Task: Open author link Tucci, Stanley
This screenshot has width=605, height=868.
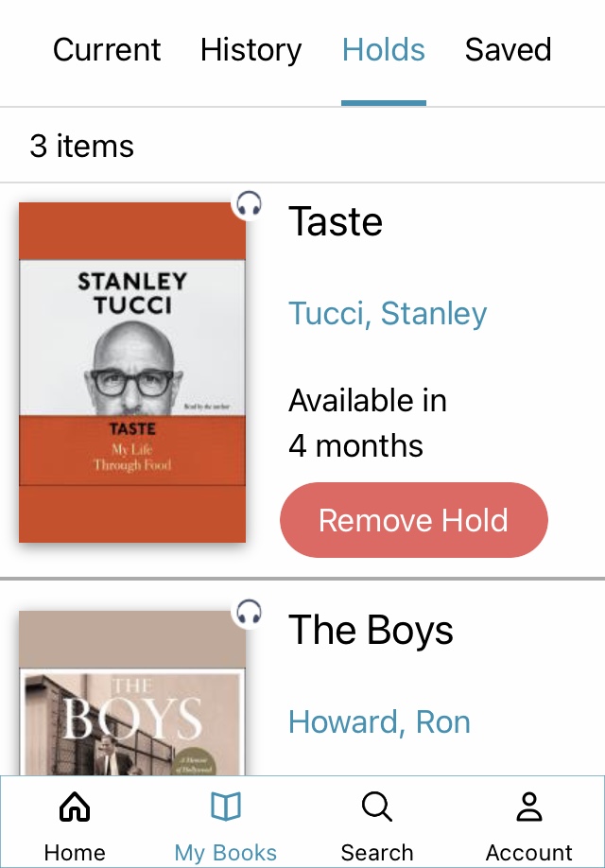Action: point(388,314)
